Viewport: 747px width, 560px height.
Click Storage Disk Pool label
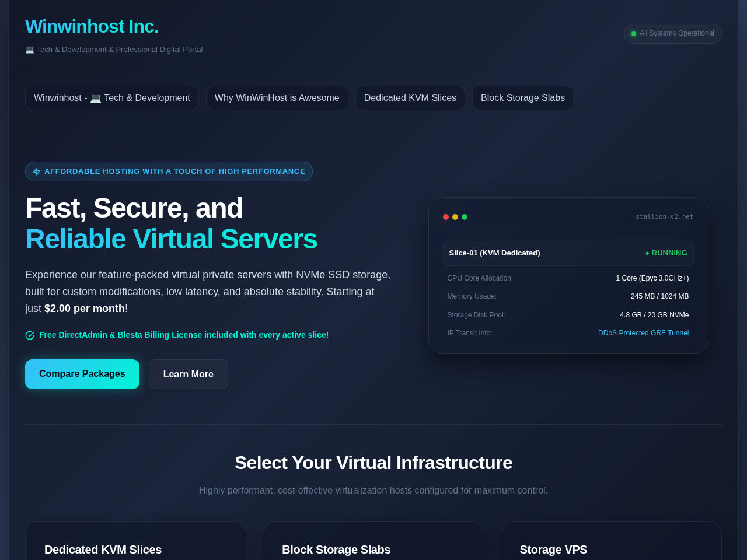(476, 315)
